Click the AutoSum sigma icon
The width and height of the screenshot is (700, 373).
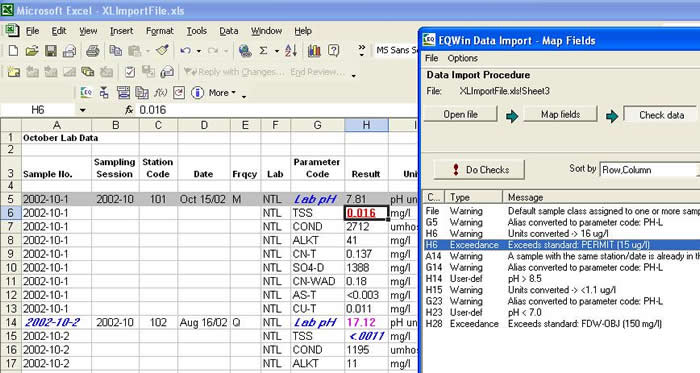click(263, 51)
